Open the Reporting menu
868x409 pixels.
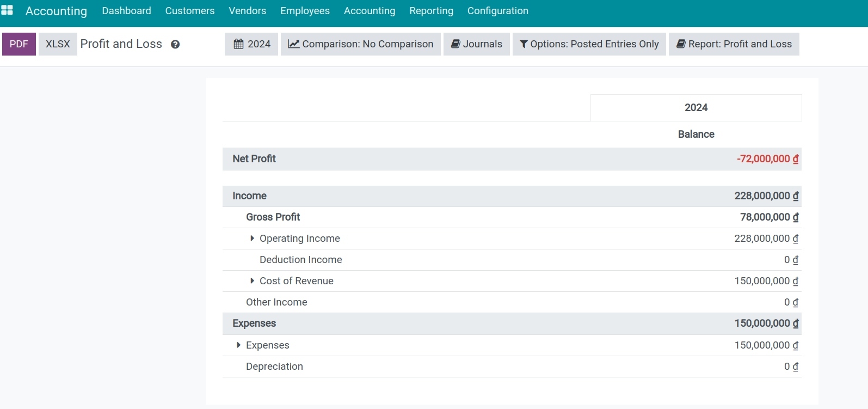point(432,11)
